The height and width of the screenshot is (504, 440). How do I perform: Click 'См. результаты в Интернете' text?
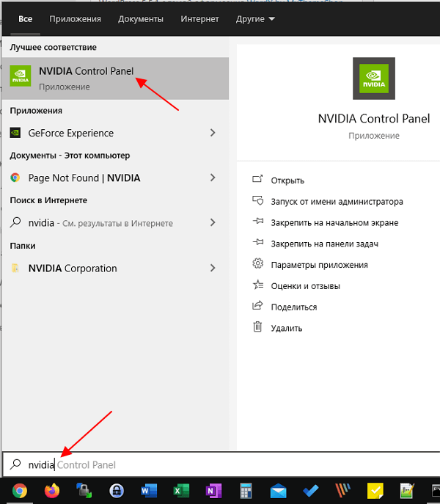pyautogui.click(x=117, y=223)
